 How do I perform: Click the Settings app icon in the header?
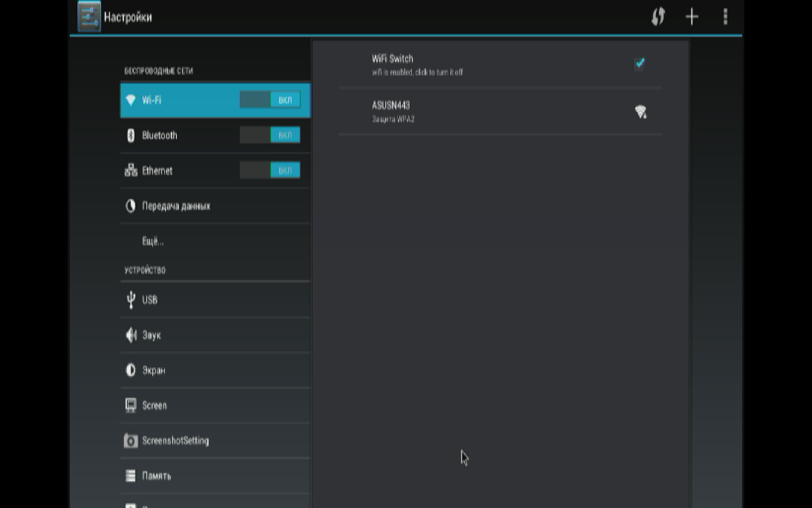pyautogui.click(x=89, y=17)
